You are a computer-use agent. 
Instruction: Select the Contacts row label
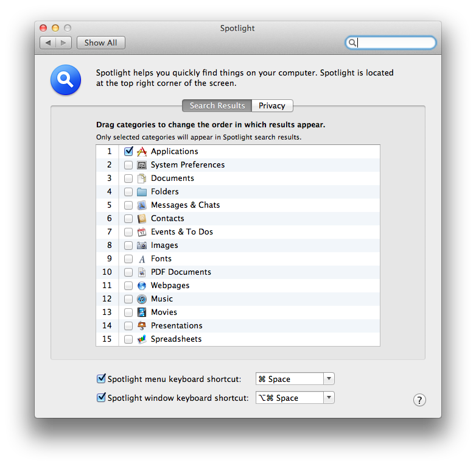(x=167, y=219)
